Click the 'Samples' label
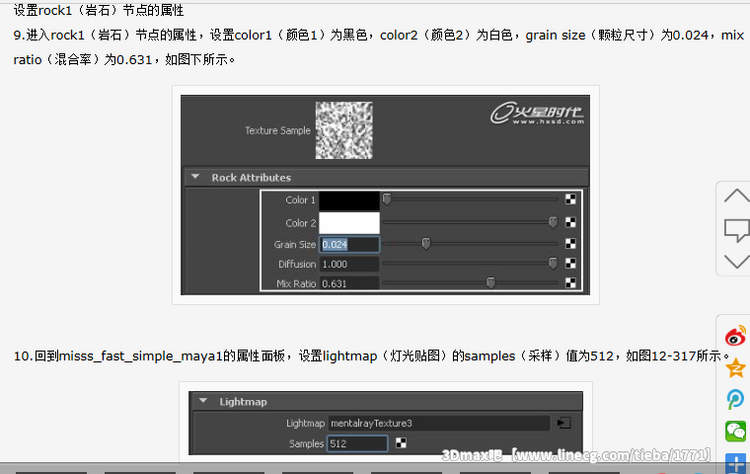 pos(306,444)
